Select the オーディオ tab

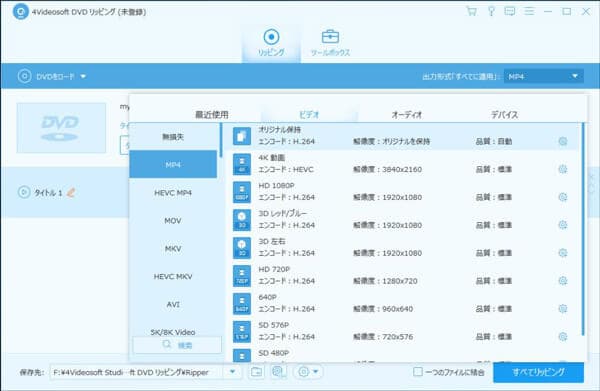(x=406, y=114)
